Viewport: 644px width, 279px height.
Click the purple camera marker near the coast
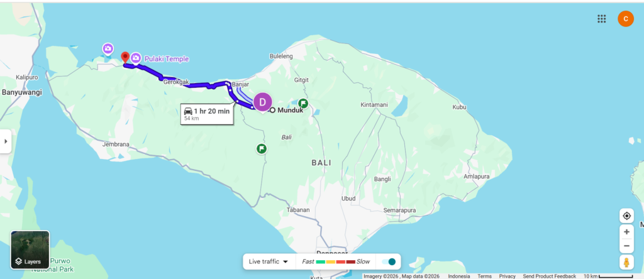[108, 49]
